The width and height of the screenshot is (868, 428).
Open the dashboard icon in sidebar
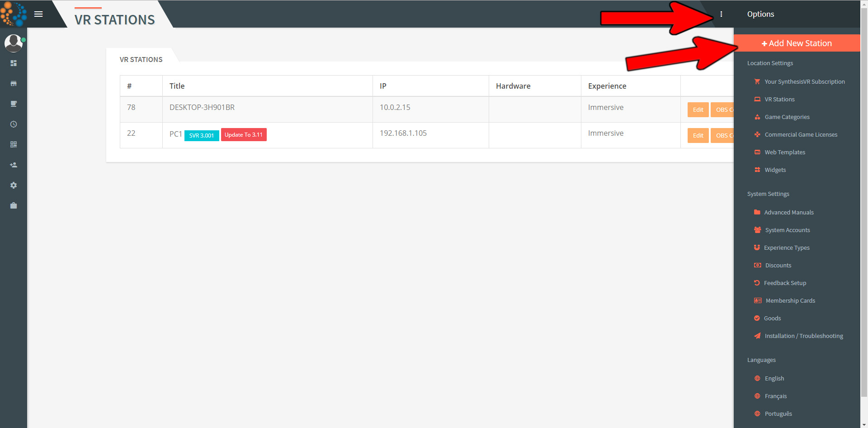tap(14, 63)
